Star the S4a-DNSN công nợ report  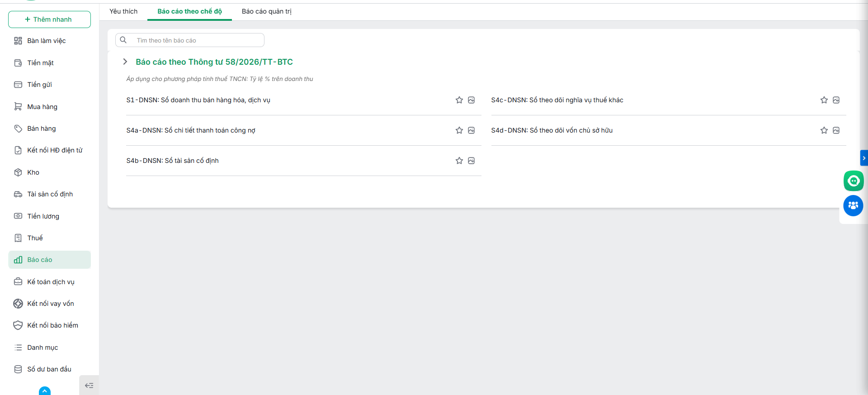pyautogui.click(x=459, y=130)
